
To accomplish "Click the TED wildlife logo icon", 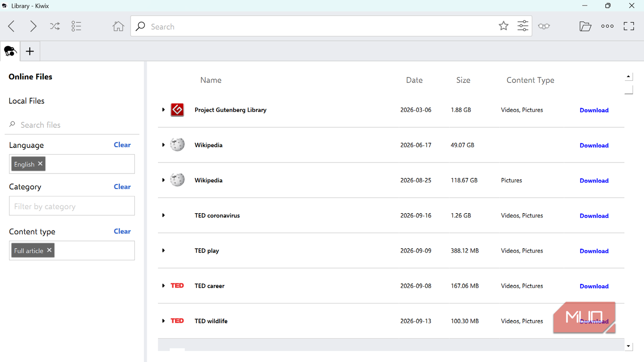I will pos(177,321).
